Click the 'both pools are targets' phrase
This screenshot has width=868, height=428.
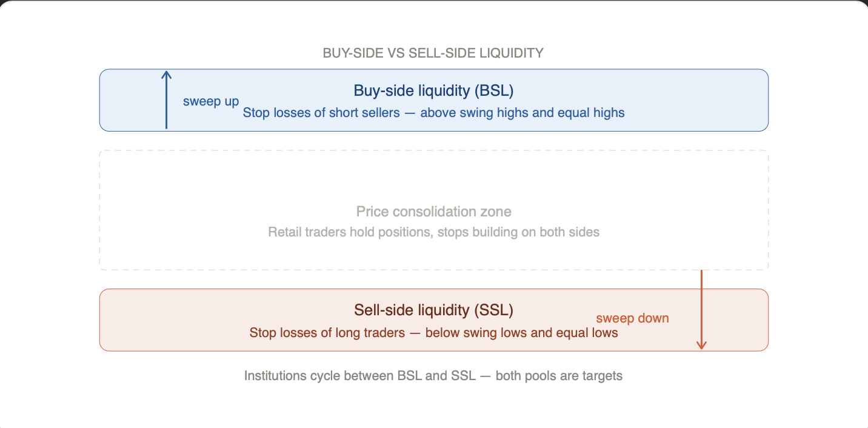pos(559,376)
